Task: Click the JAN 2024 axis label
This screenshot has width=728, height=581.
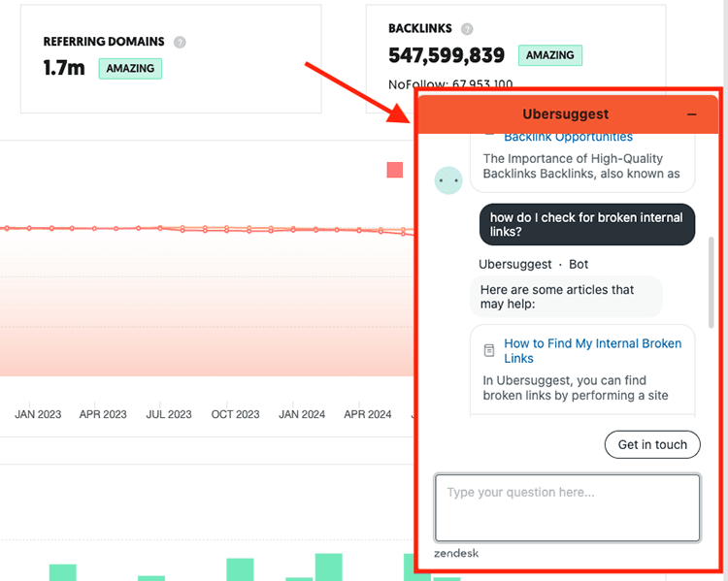Action: pyautogui.click(x=302, y=414)
